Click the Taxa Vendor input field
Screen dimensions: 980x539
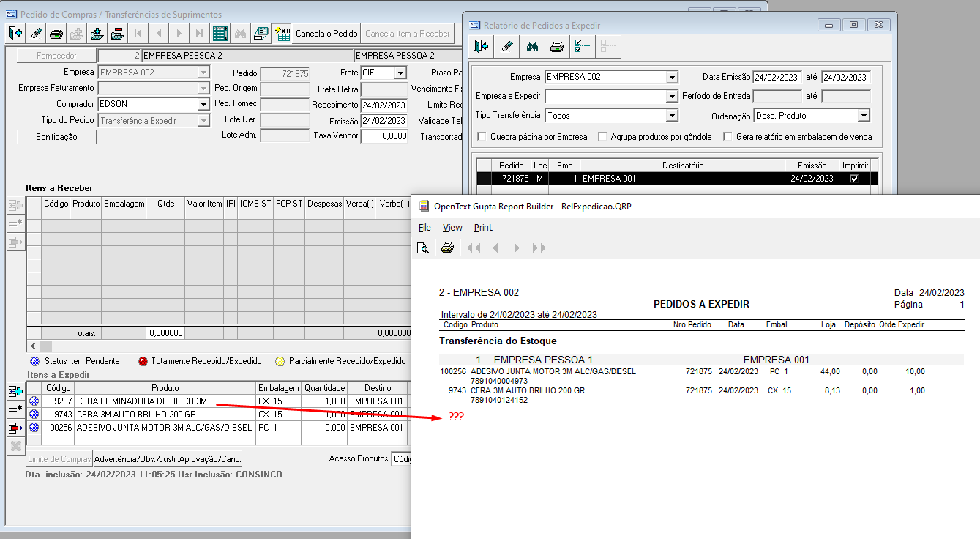pos(384,136)
